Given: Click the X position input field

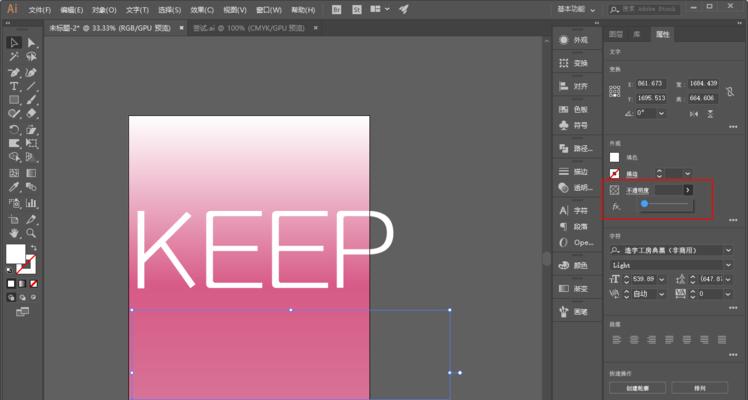Looking at the screenshot, I should pyautogui.click(x=651, y=84).
